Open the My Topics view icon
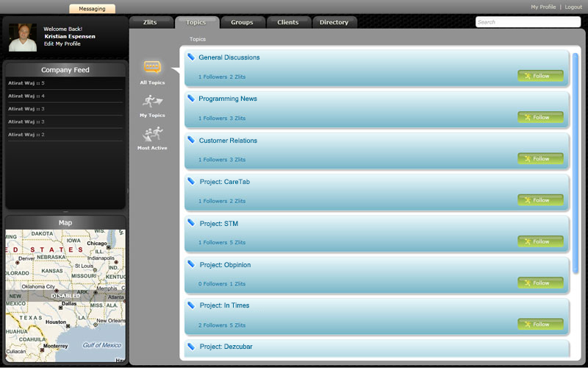 [x=152, y=102]
